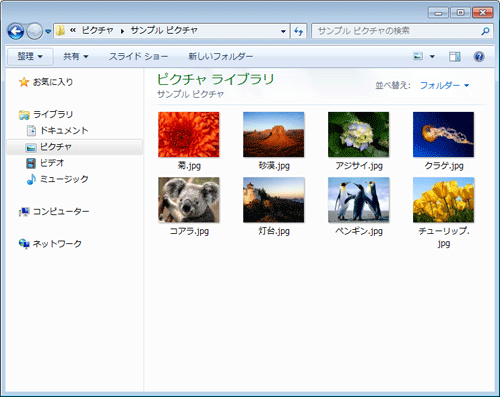The height and width of the screenshot is (397, 500).
Task: Open the address bar history dropdown
Action: click(283, 31)
